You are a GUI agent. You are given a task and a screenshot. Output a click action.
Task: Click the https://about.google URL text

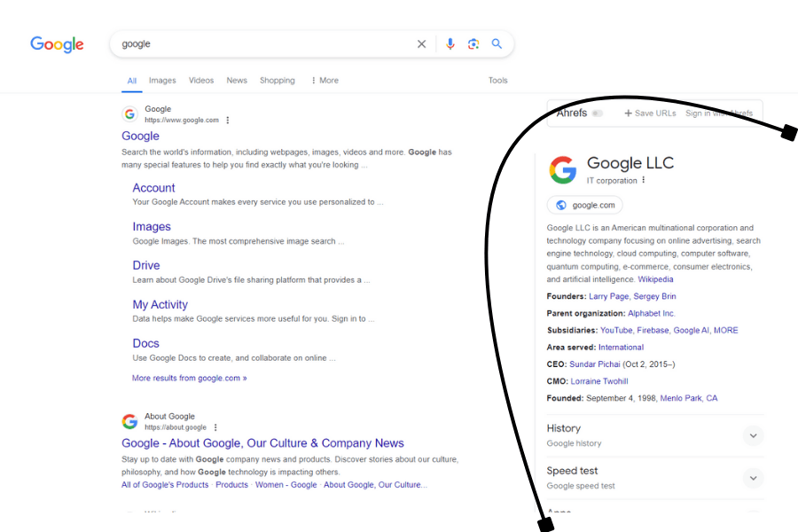(176, 427)
